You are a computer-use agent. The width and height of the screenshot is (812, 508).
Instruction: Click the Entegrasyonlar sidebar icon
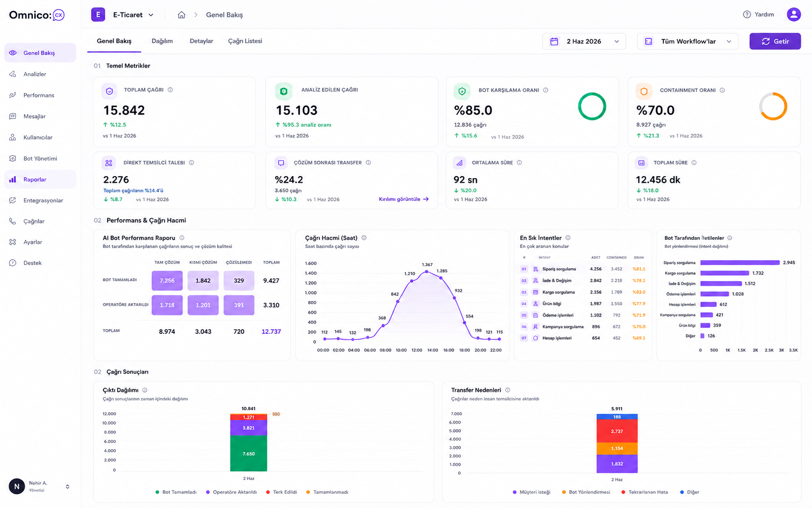click(13, 200)
